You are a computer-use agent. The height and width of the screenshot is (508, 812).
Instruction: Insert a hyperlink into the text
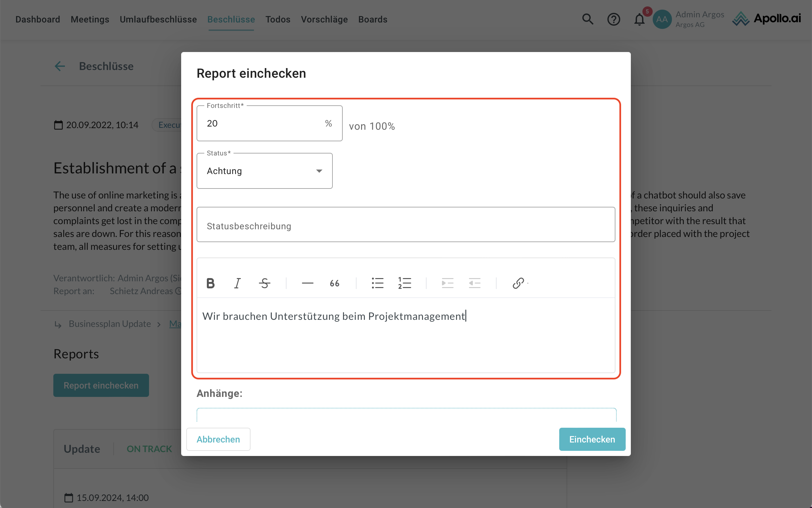(x=518, y=283)
